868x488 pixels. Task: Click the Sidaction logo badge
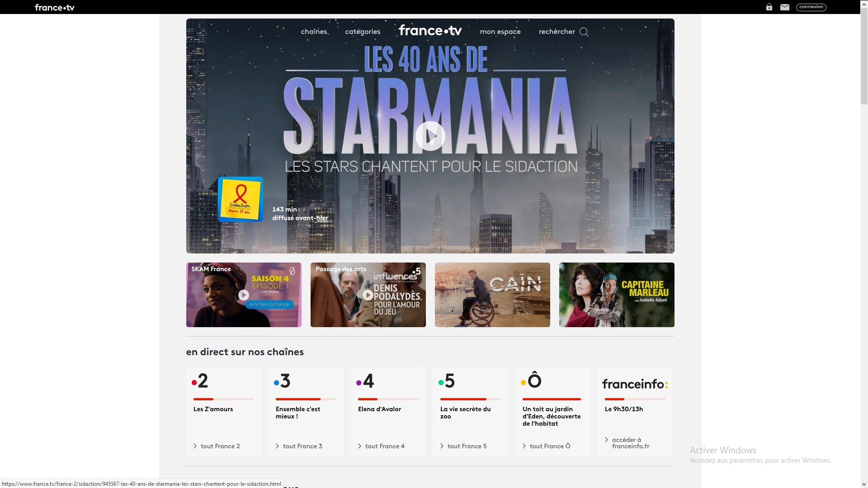[241, 199]
